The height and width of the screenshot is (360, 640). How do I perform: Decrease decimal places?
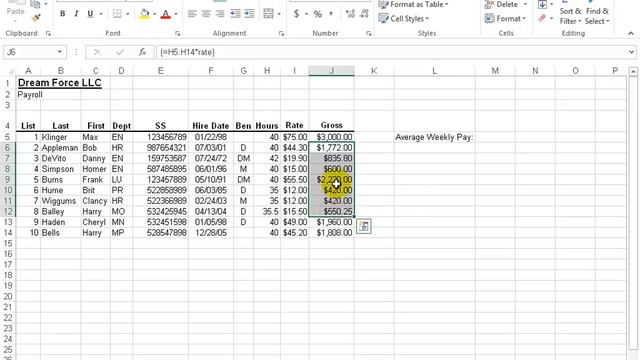pyautogui.click(x=364, y=14)
